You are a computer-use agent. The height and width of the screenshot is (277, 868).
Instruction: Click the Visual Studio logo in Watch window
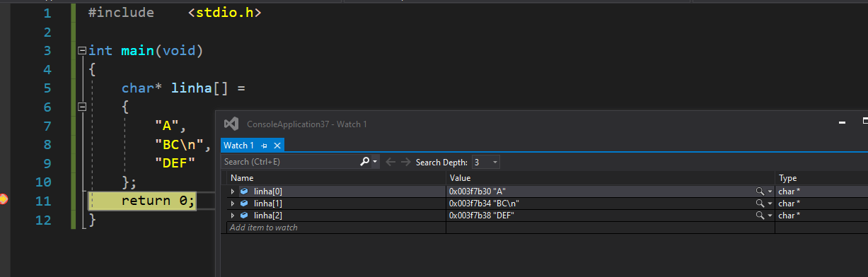click(x=231, y=124)
